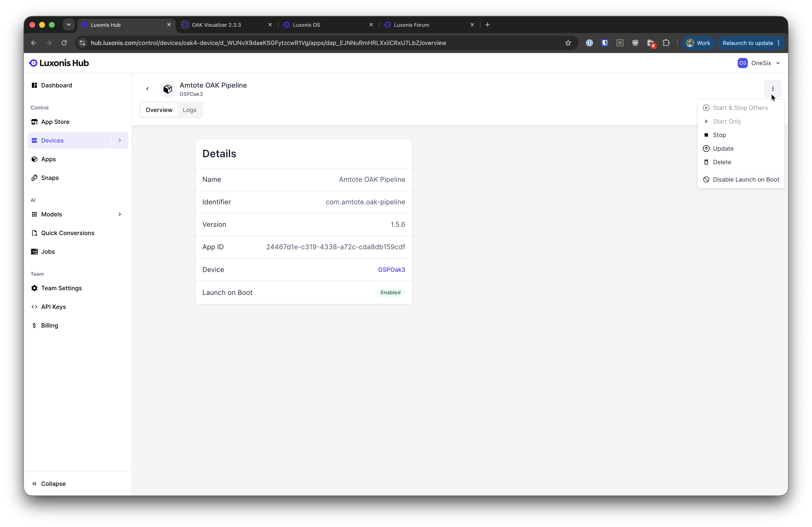Collapse the sidebar
Viewport: 812px width, 527px height.
(78, 483)
